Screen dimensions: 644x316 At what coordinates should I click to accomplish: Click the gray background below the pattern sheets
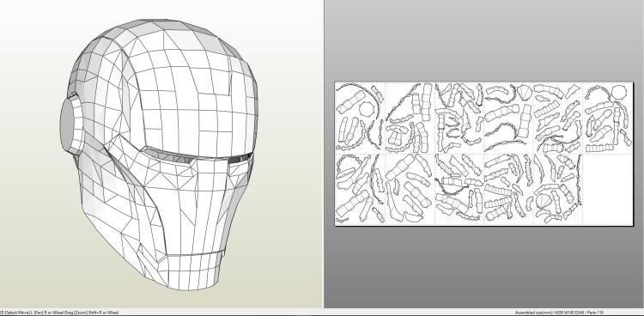point(483,267)
